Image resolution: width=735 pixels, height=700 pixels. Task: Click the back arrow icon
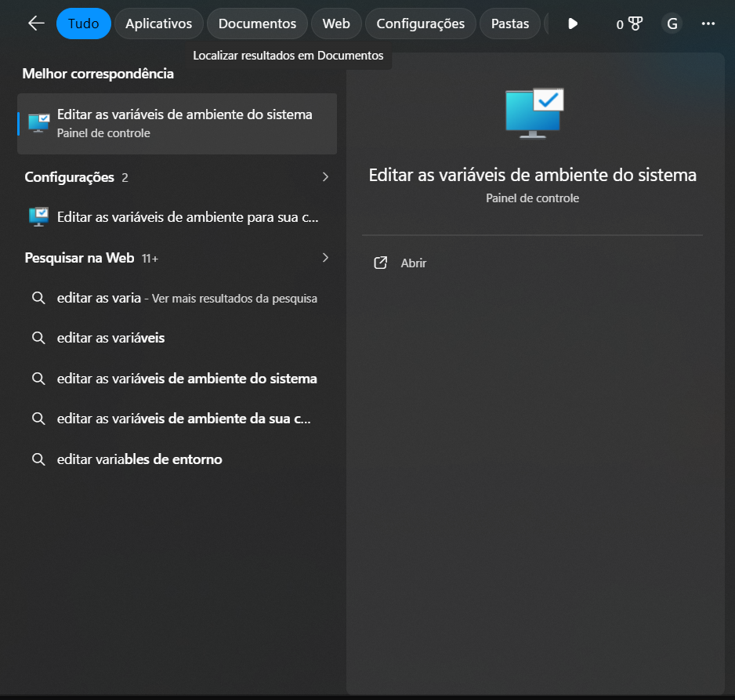[x=36, y=24]
